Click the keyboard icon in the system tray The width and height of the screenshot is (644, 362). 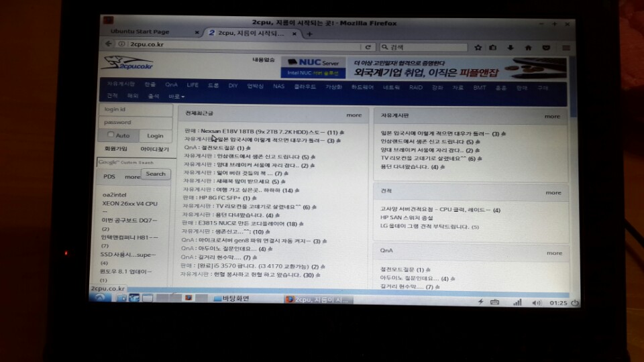coord(495,302)
